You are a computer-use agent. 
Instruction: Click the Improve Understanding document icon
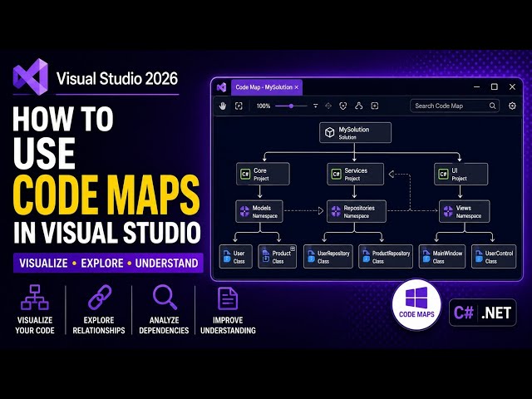coord(227,298)
